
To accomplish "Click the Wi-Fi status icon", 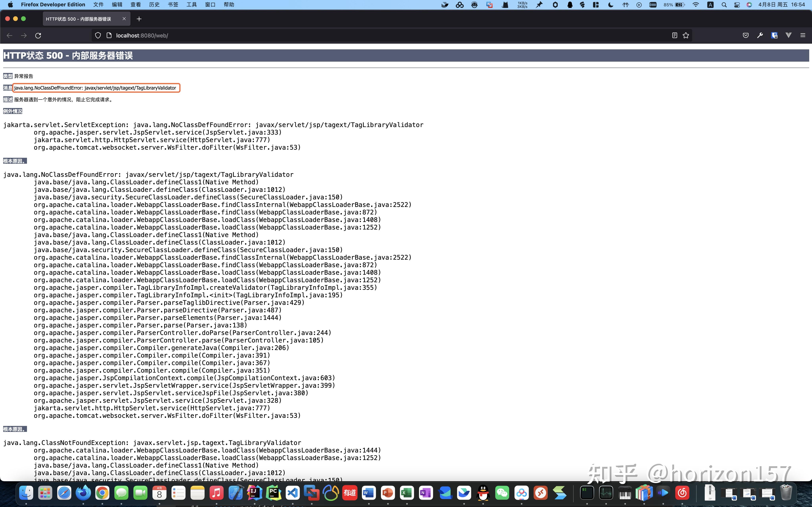I will tap(696, 5).
